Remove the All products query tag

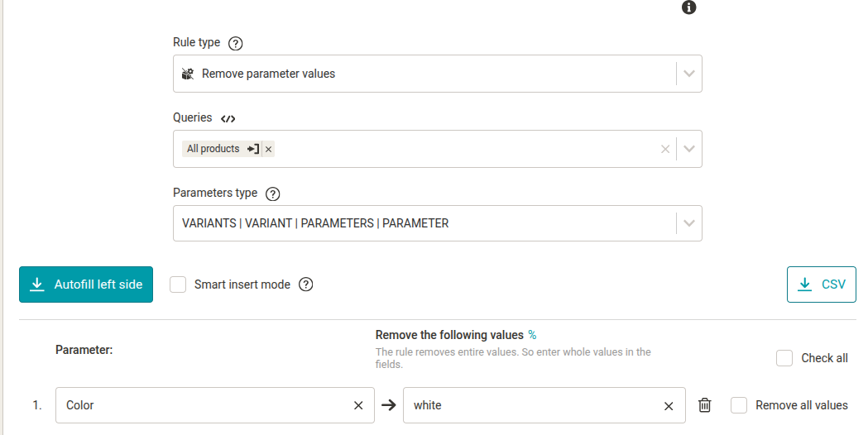[268, 149]
